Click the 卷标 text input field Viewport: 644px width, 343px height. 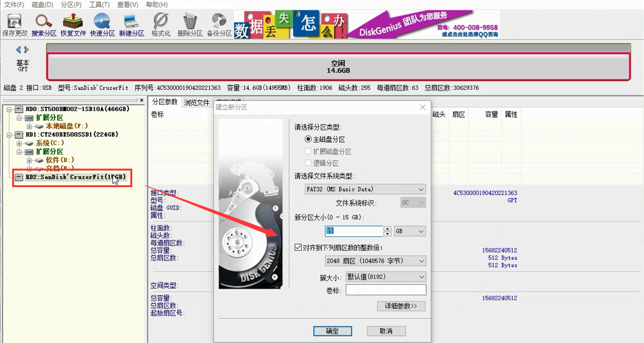click(x=386, y=290)
